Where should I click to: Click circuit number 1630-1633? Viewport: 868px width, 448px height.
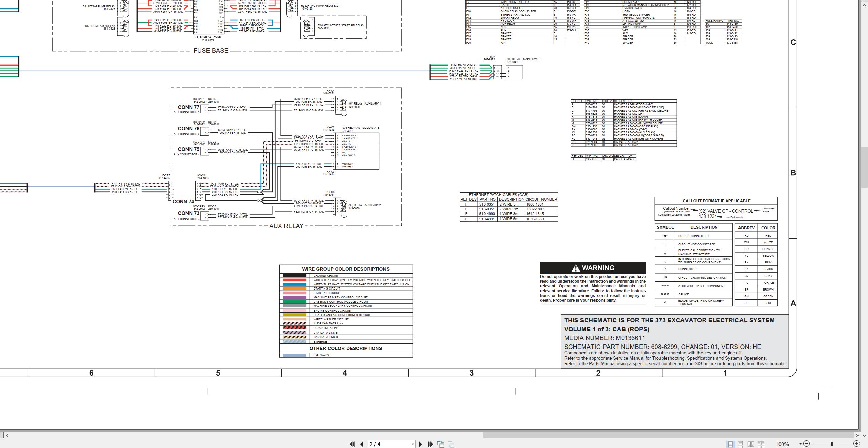(535, 219)
